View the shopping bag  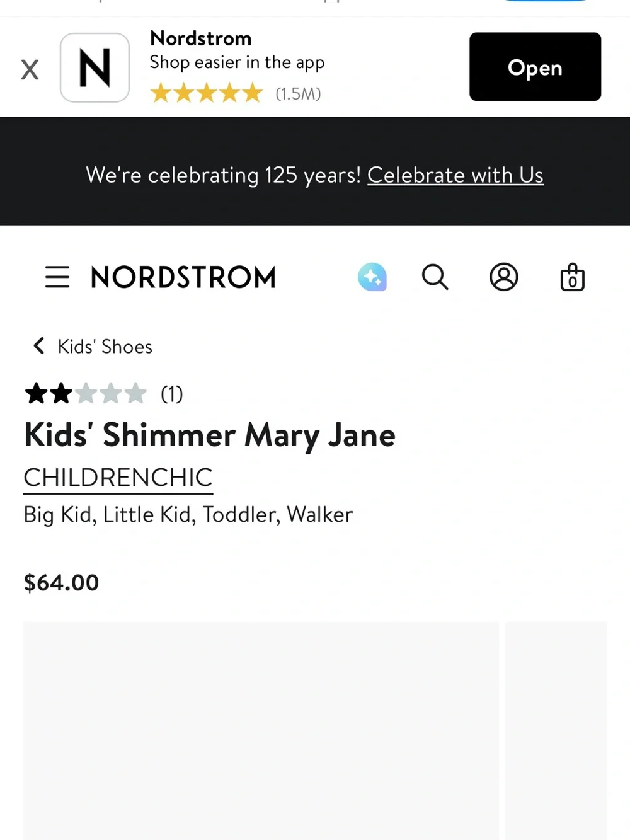[572, 277]
